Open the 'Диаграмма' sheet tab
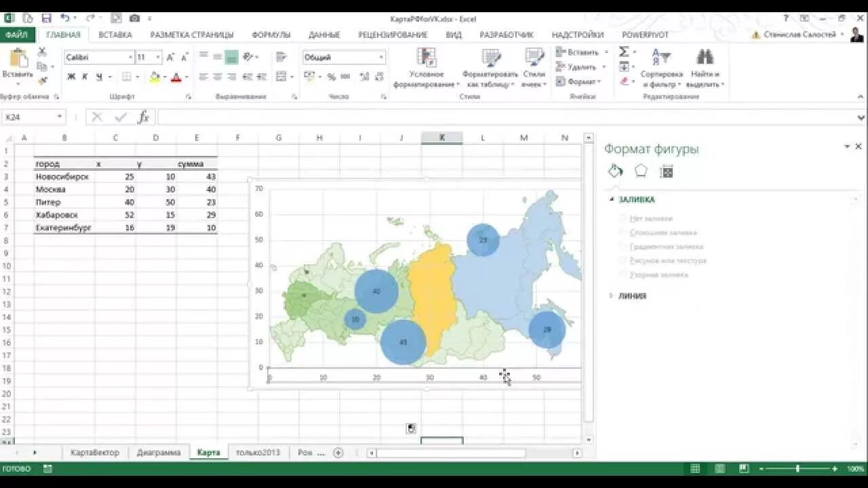Image resolution: width=868 pixels, height=488 pixels. (159, 453)
